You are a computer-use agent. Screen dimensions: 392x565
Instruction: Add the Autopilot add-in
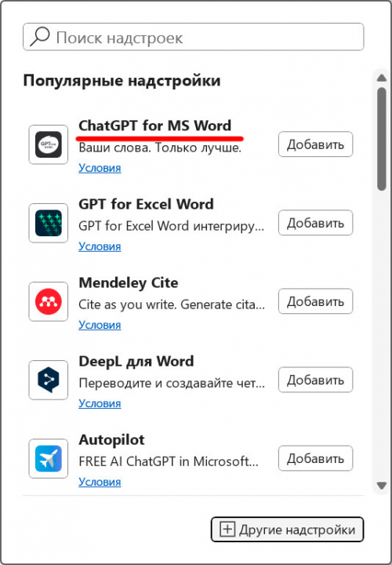click(315, 459)
